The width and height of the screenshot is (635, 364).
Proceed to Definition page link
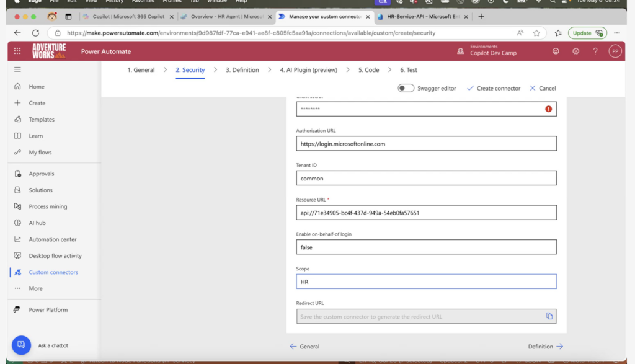point(546,346)
